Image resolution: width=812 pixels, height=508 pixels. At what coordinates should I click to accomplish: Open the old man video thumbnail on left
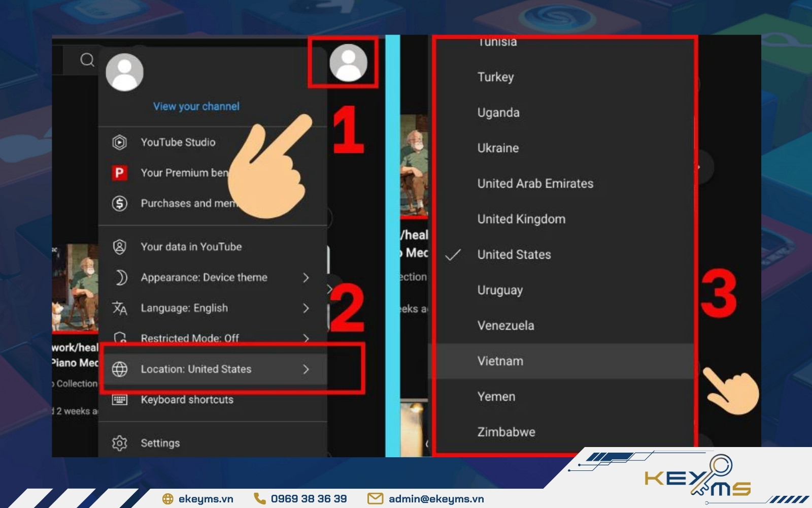75,288
